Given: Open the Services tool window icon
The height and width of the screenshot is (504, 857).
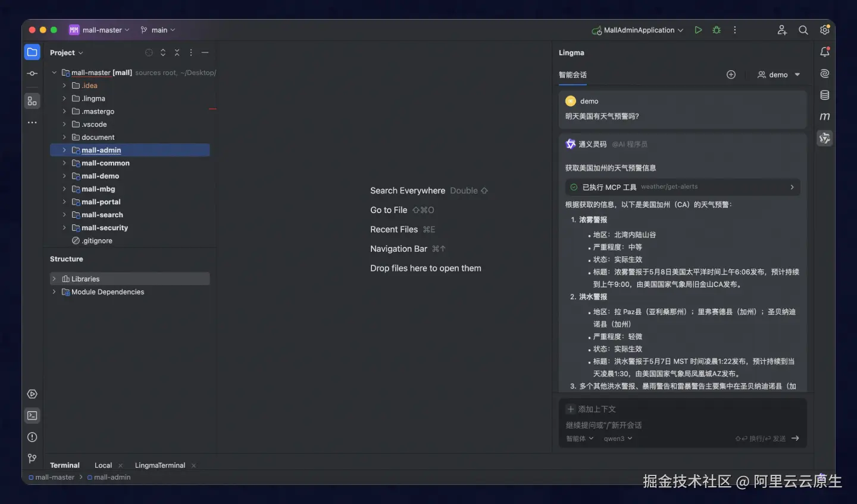Looking at the screenshot, I should tap(32, 394).
